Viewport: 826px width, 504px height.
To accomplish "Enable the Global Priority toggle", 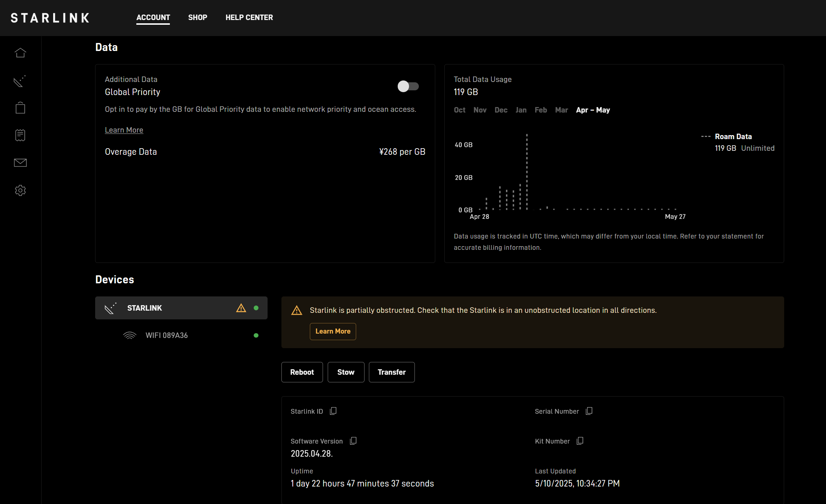I will coord(408,86).
